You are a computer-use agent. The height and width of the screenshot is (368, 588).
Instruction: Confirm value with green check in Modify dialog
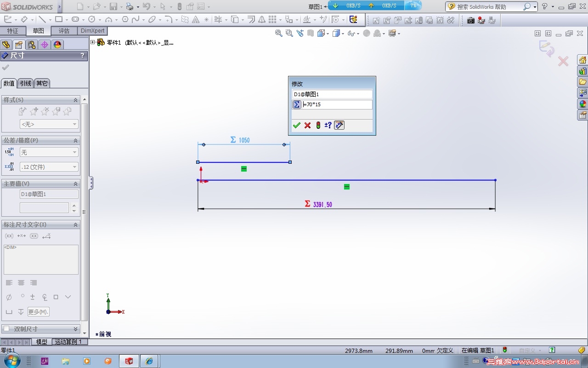point(297,125)
